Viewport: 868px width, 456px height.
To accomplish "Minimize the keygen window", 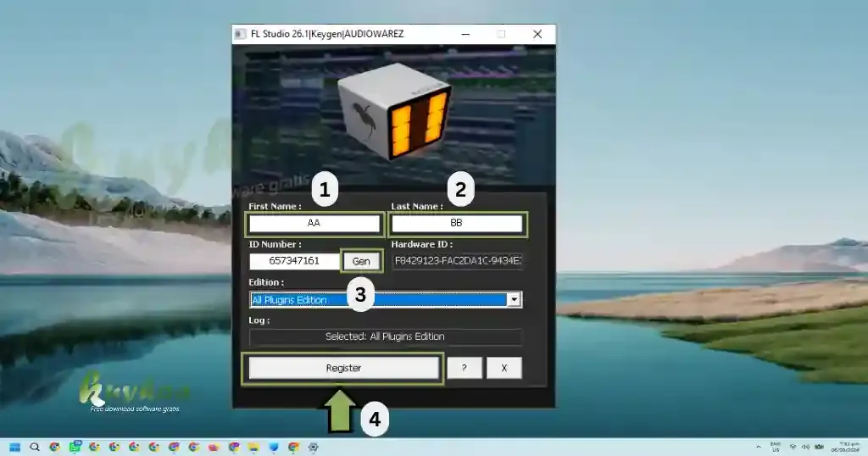I will pyautogui.click(x=465, y=34).
